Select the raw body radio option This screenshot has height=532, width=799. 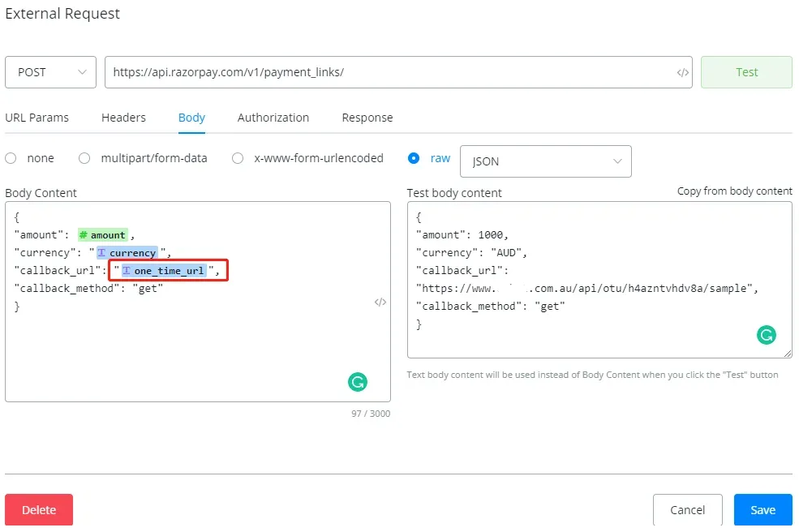414,158
